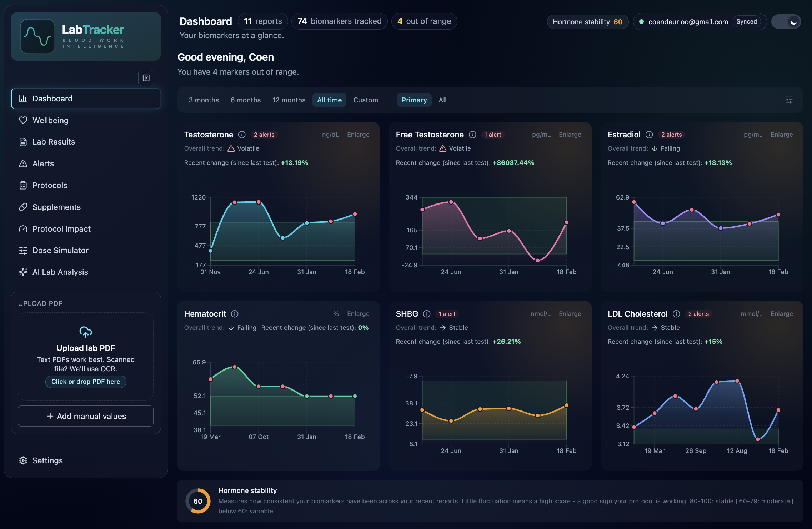
Task: Select the Custom time range option
Action: coord(365,100)
